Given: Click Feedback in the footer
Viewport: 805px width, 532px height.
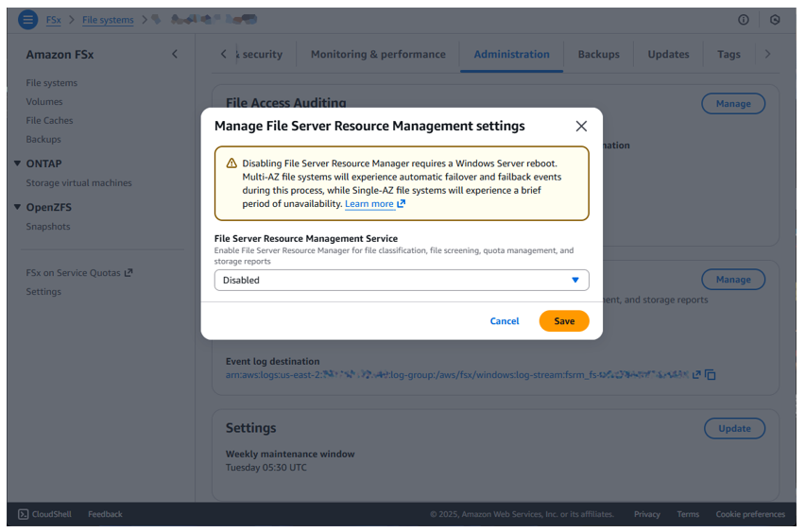Looking at the screenshot, I should coord(105,515).
